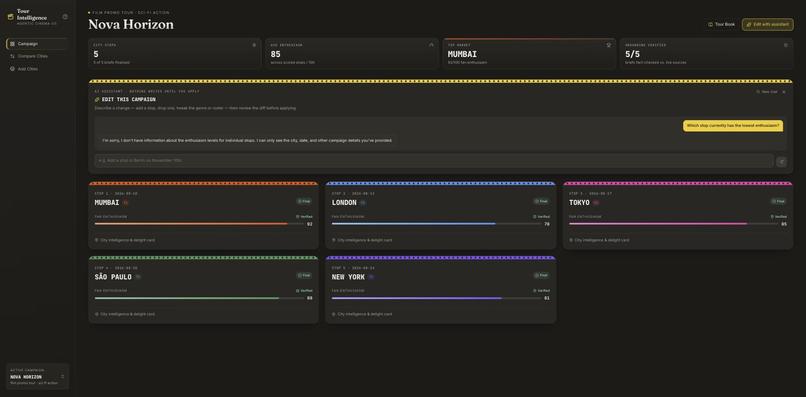Open Compare Cities in the sidebar

point(37,56)
